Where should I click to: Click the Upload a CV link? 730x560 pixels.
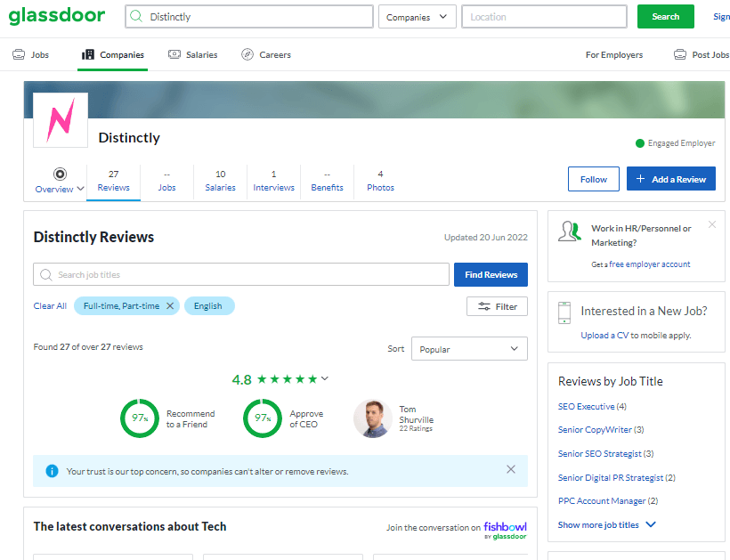[604, 335]
